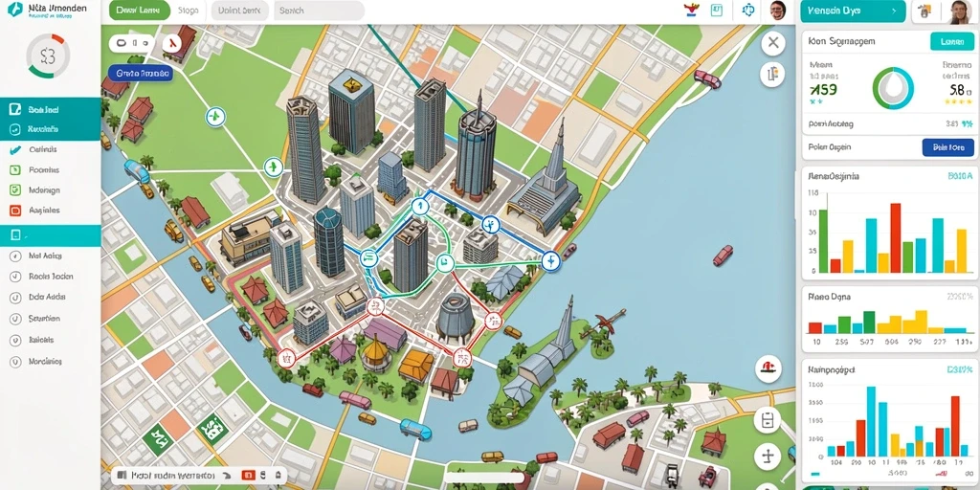
Task: Click the red route marker at bottom center
Action: coord(462,357)
